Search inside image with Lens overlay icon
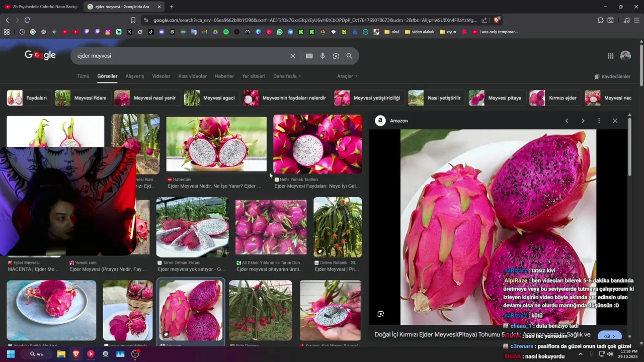This screenshot has width=644, height=362. tap(381, 314)
